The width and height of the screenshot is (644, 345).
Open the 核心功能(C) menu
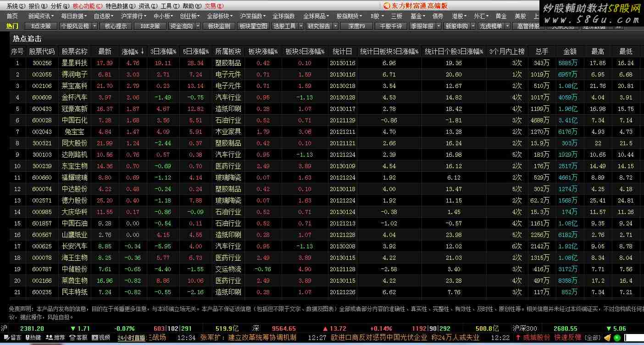(x=87, y=6)
